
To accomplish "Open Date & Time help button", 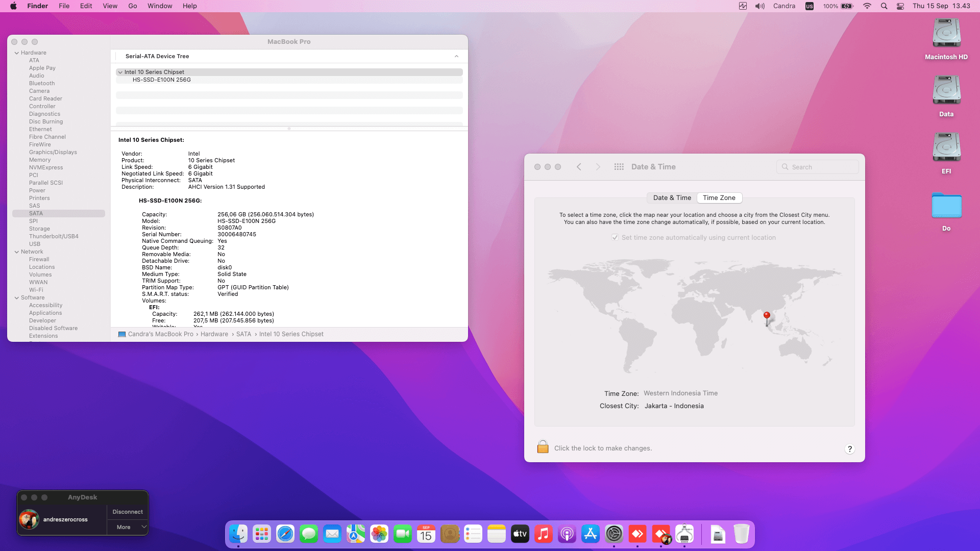I will [x=850, y=449].
